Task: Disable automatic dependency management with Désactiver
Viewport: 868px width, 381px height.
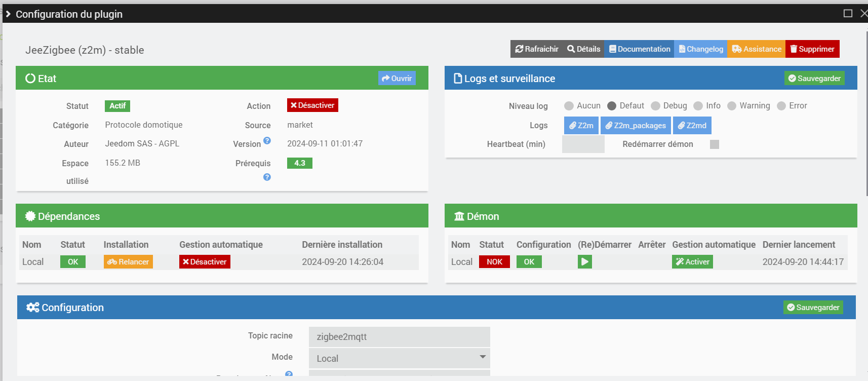Action: coord(205,262)
